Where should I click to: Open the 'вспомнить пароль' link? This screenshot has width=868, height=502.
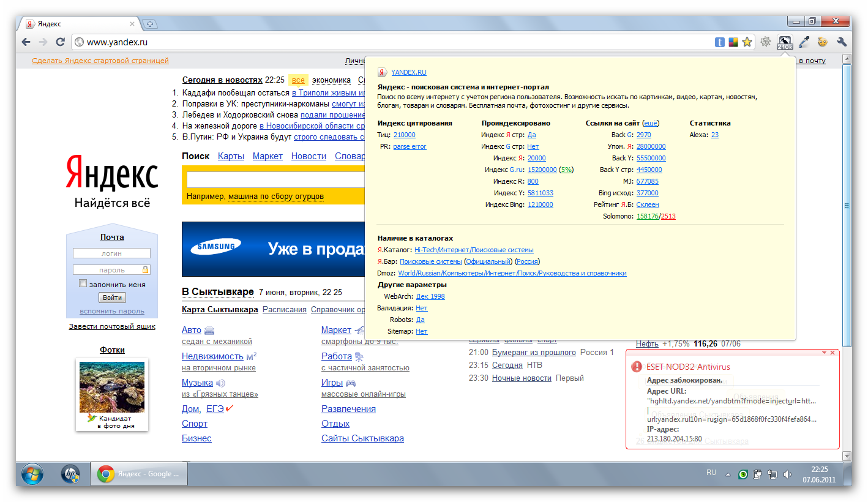pos(112,311)
